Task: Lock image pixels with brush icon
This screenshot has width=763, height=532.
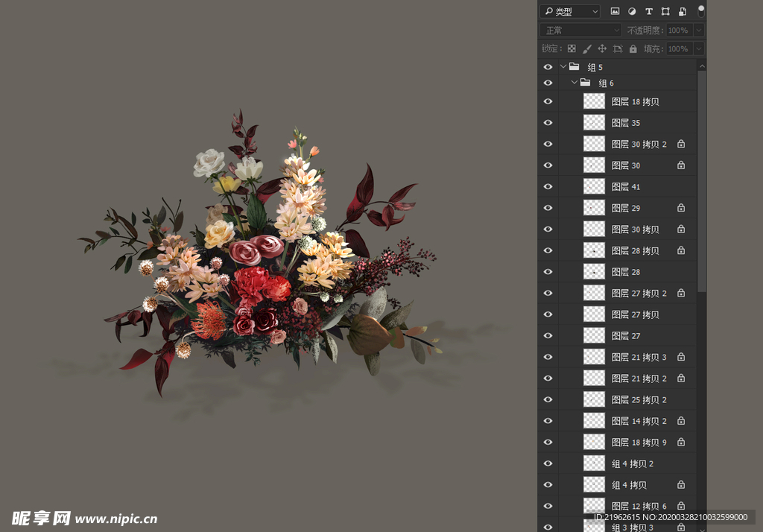Action: (587, 48)
